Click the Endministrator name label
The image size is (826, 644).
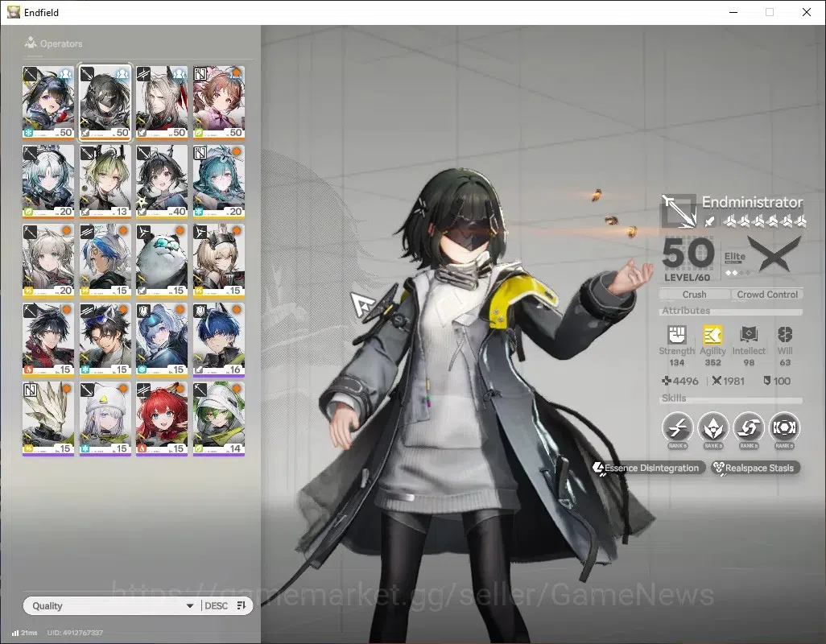[752, 202]
